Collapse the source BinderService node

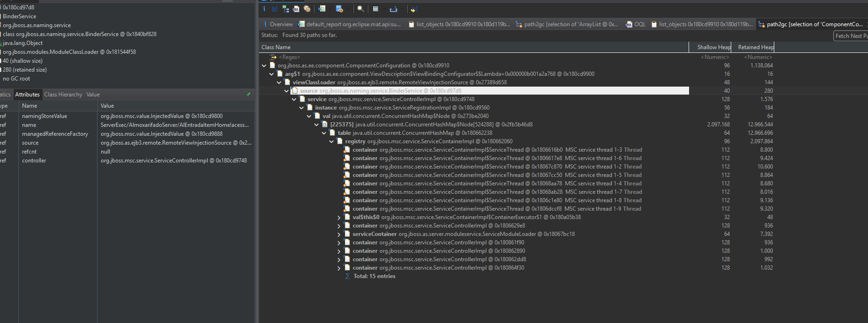(287, 91)
